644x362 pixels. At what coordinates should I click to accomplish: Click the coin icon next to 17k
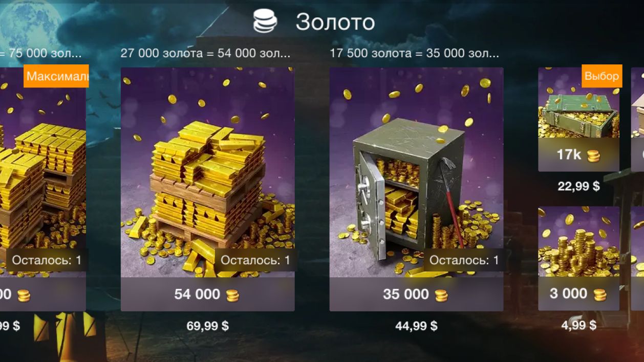(x=593, y=155)
